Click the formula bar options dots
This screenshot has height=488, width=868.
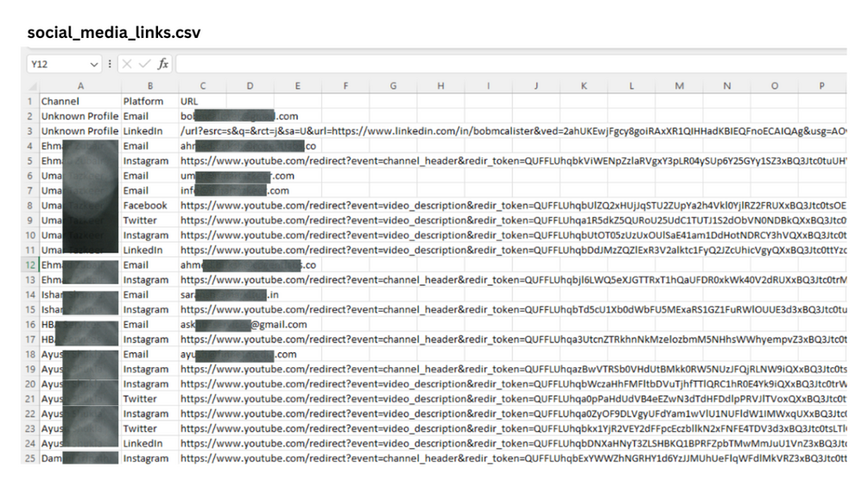point(110,64)
